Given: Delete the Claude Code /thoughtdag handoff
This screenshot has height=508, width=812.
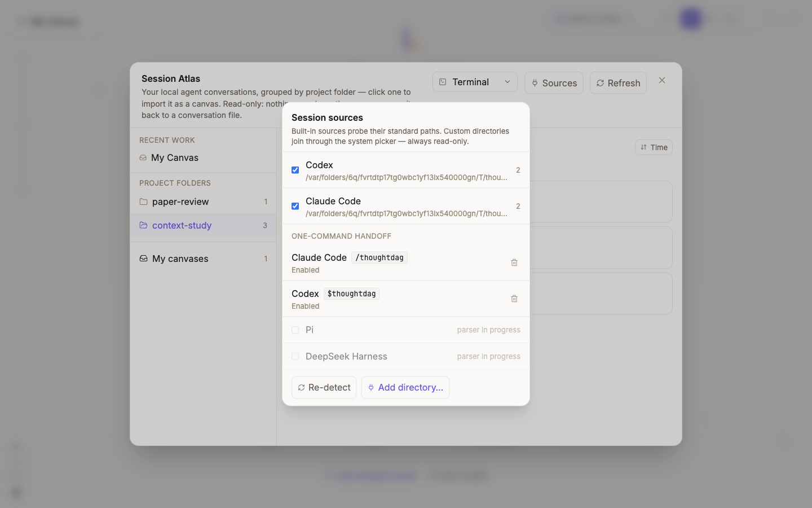Looking at the screenshot, I should 514,262.
